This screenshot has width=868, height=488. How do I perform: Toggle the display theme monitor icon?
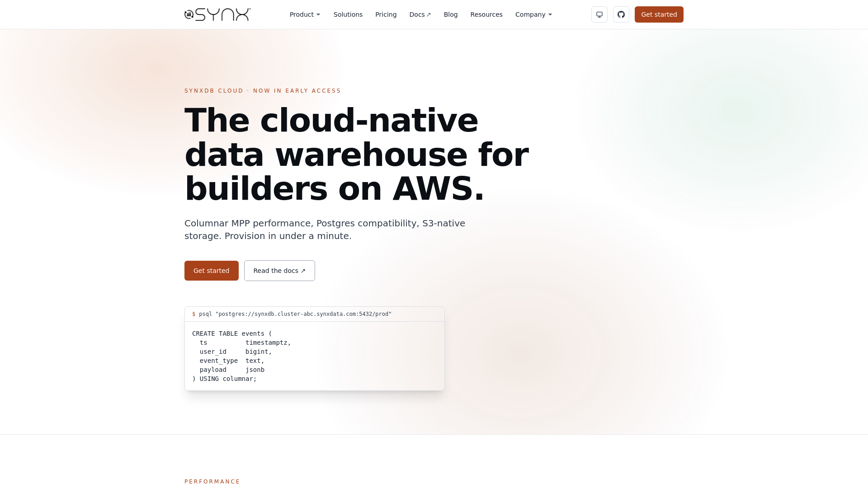point(599,14)
